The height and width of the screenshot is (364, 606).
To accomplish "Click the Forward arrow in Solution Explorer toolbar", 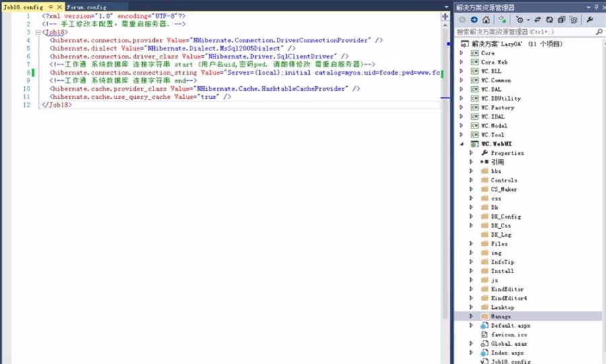I will (x=474, y=20).
